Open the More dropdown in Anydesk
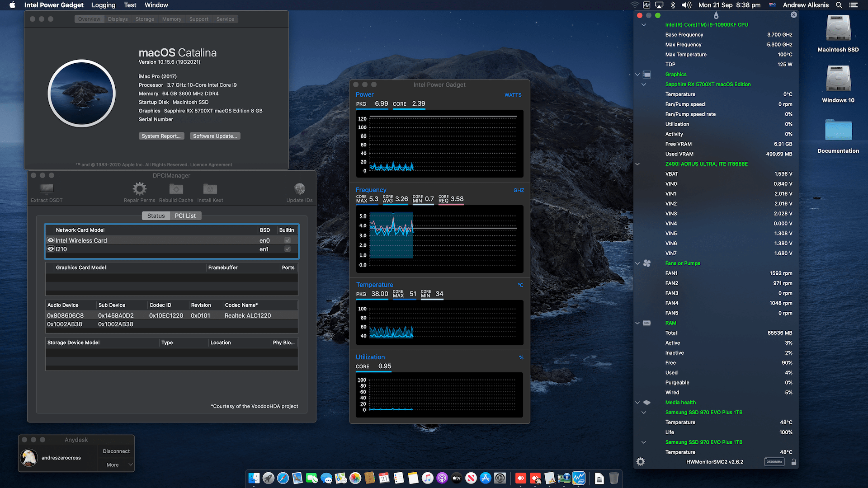The image size is (868, 488). tap(116, 465)
